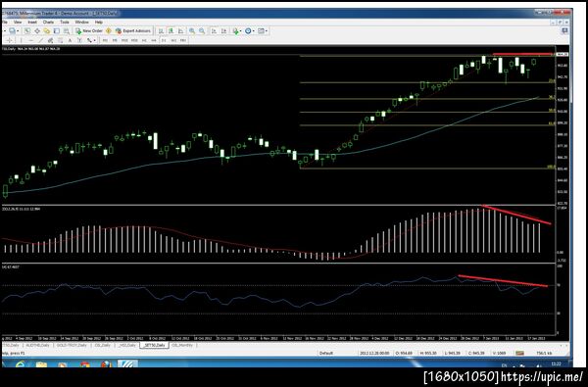Set timeframe to H4
The width and height of the screenshot is (588, 387).
tap(154, 40)
